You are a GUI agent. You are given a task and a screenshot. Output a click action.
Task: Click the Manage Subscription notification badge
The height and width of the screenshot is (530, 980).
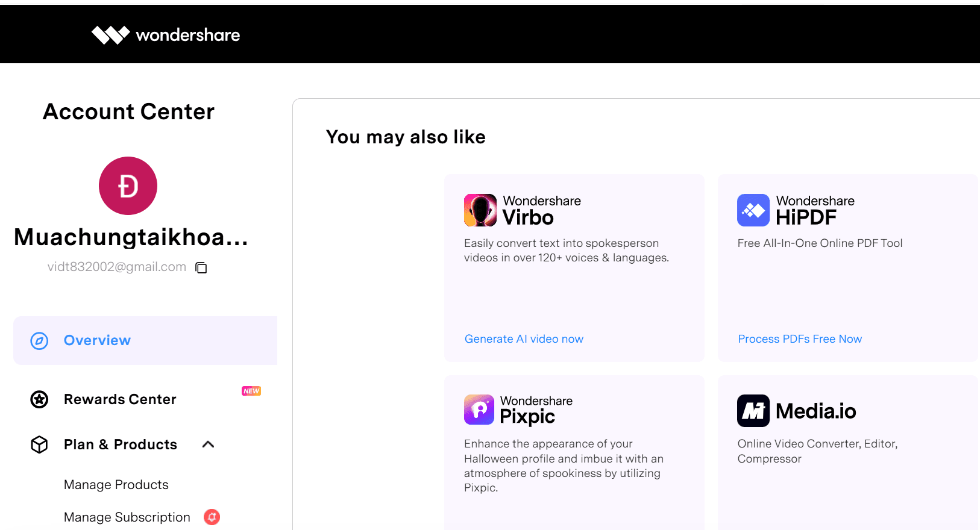tap(212, 517)
